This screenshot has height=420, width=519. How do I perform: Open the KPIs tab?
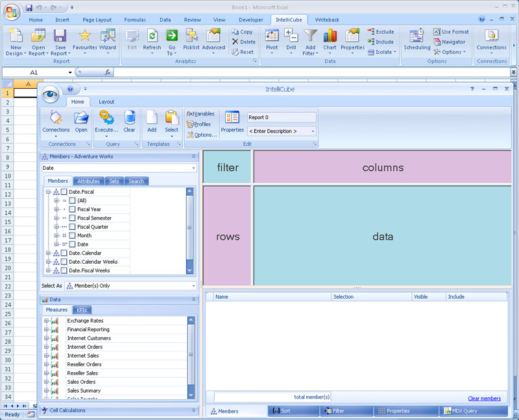click(82, 310)
